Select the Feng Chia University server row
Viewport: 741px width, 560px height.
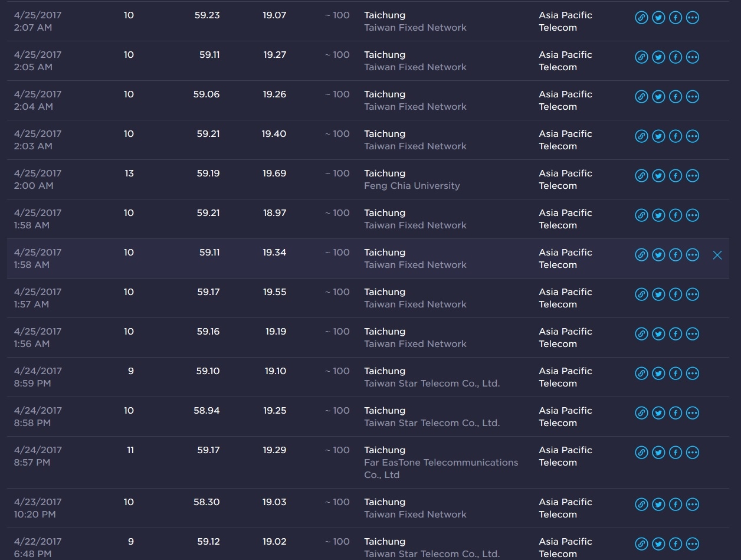coord(368,179)
